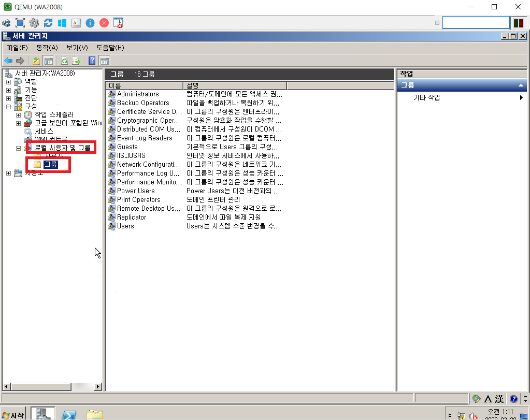Select the Remote Desktop Us... group

pos(148,208)
